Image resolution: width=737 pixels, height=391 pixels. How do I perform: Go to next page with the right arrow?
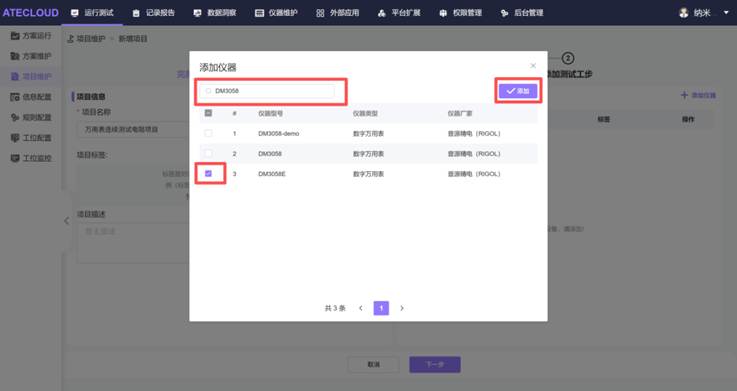[x=402, y=308]
